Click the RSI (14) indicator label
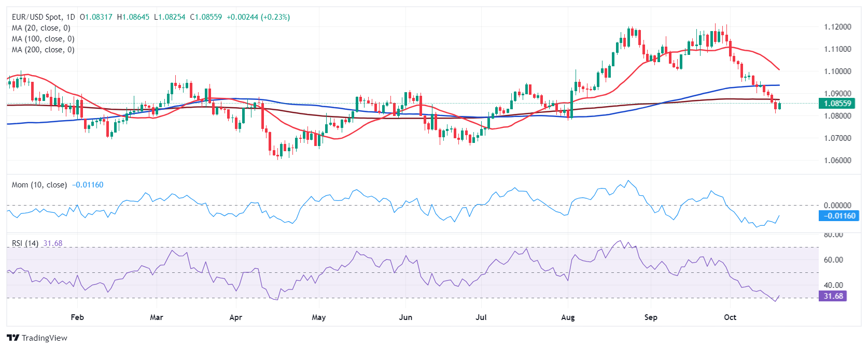Screen dimensions: 868x349 coord(25,243)
